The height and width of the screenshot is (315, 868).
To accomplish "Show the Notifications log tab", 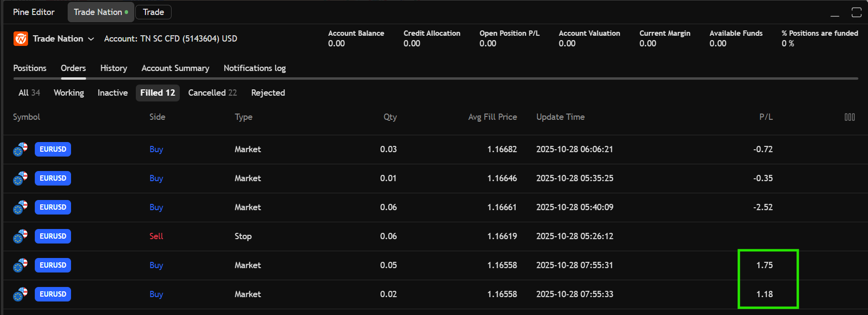I will (x=254, y=68).
